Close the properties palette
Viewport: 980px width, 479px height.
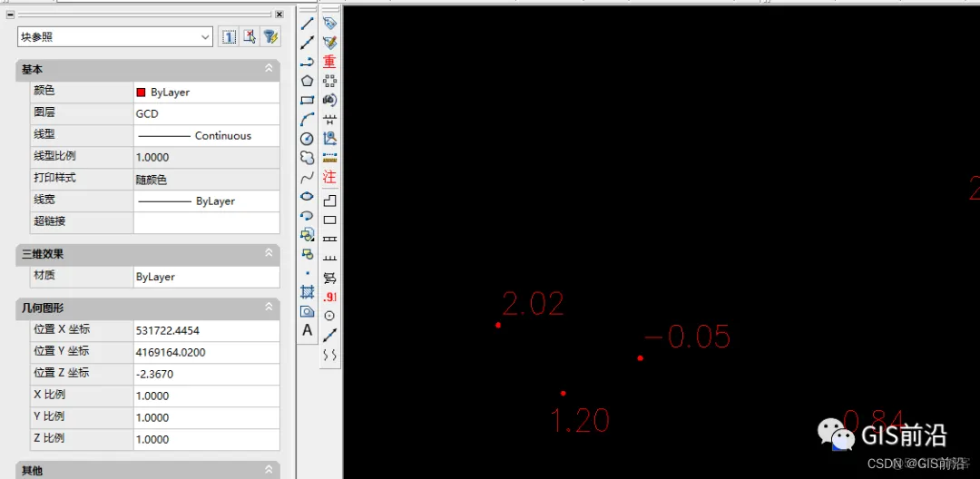[279, 15]
